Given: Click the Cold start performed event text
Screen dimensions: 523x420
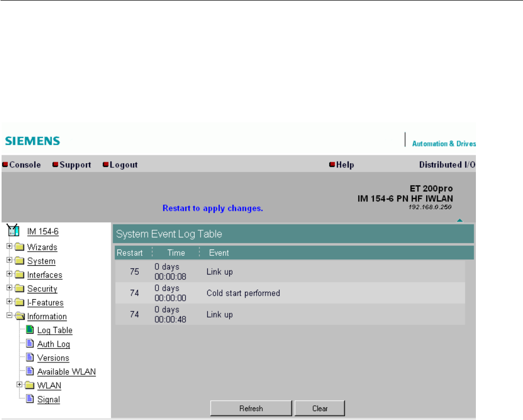Looking at the screenshot, I should (x=243, y=293).
